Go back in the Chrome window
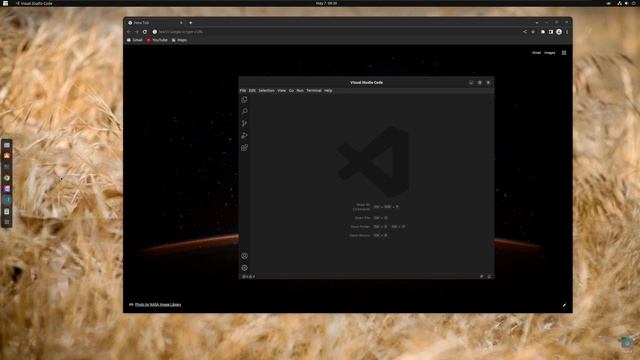640x360 pixels. point(129,32)
